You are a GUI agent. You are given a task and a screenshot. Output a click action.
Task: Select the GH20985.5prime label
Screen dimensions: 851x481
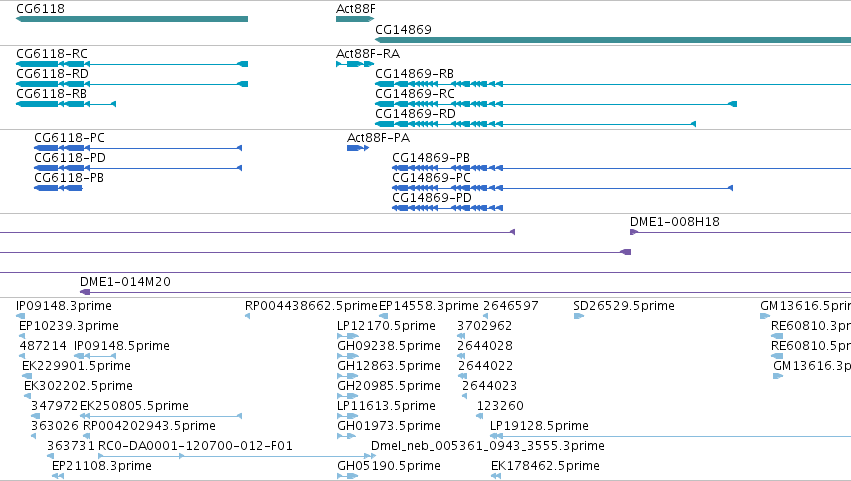[x=389, y=386]
